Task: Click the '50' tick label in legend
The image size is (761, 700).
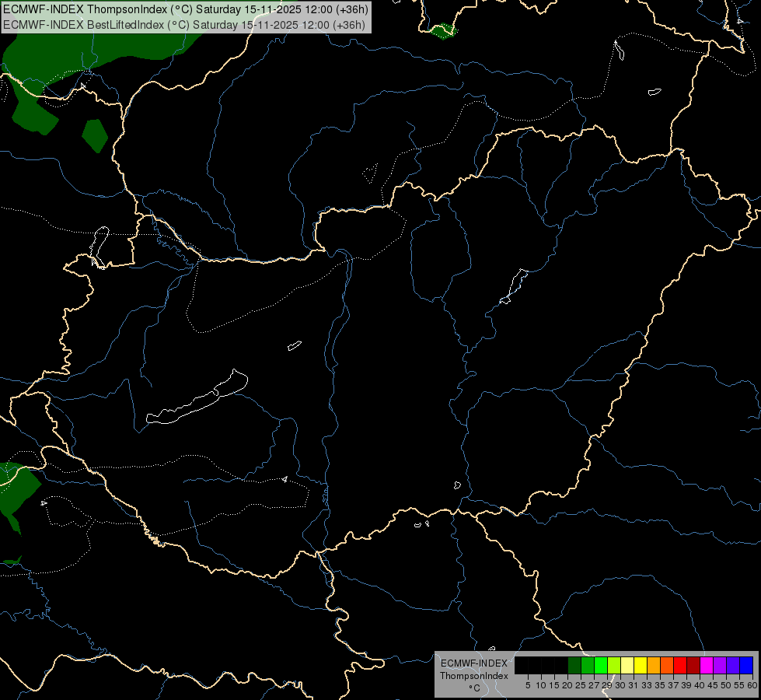Action: [x=726, y=685]
